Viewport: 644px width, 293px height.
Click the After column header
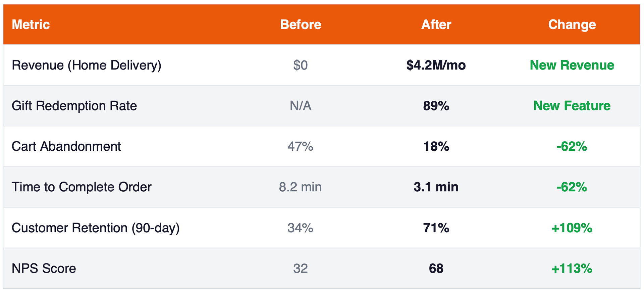(436, 25)
